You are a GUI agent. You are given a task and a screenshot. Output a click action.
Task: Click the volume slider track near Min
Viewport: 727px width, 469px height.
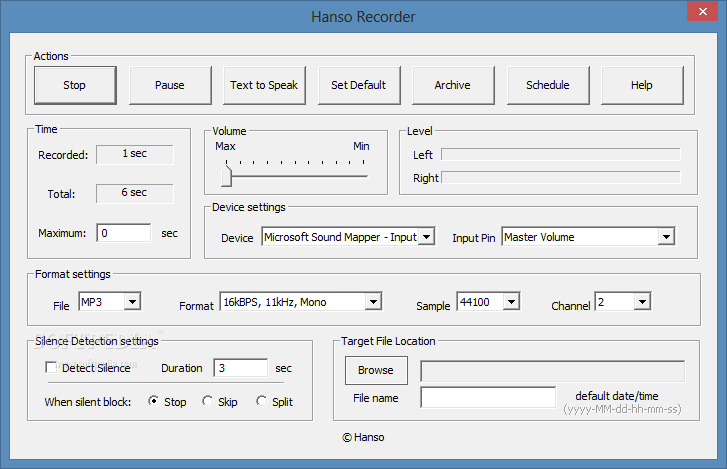(362, 176)
